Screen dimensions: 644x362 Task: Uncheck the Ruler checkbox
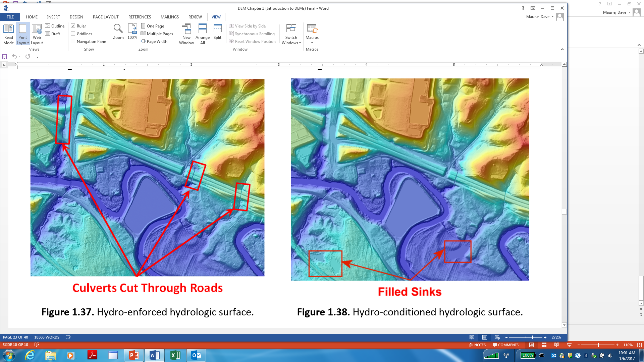point(73,26)
